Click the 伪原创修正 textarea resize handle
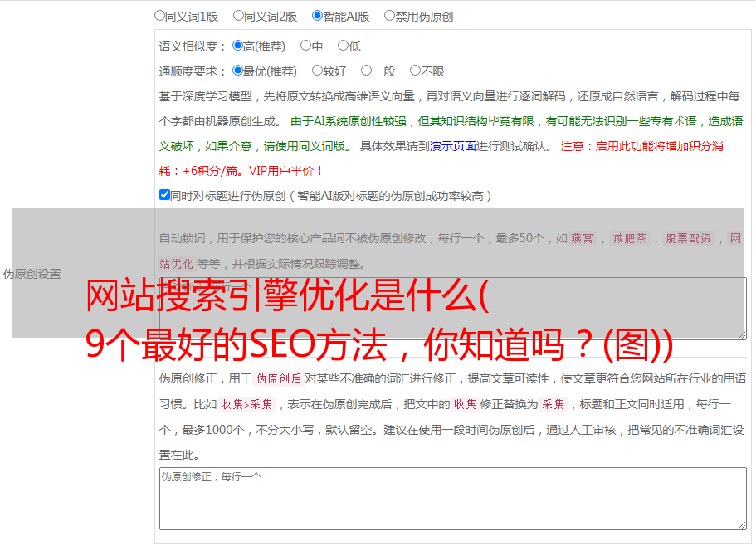 coord(741,524)
